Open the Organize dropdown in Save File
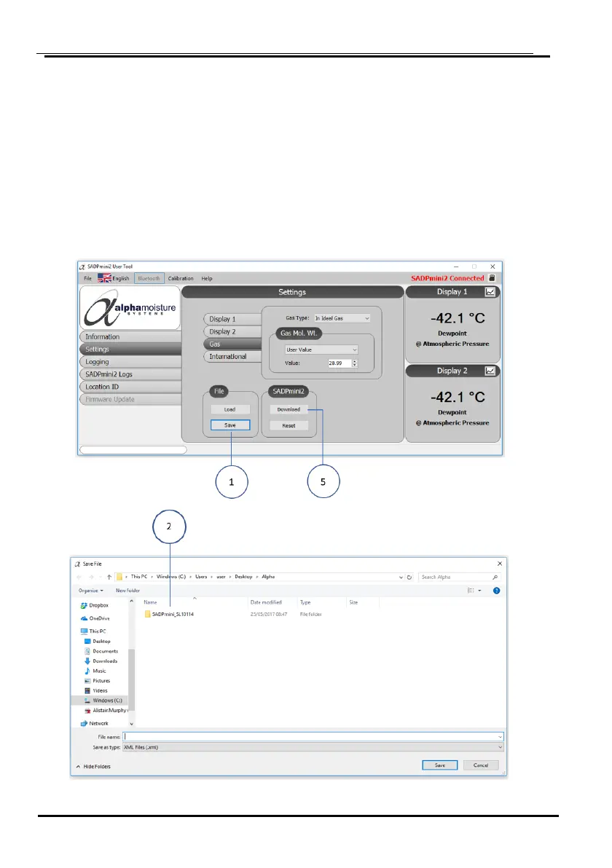 click(91, 591)
